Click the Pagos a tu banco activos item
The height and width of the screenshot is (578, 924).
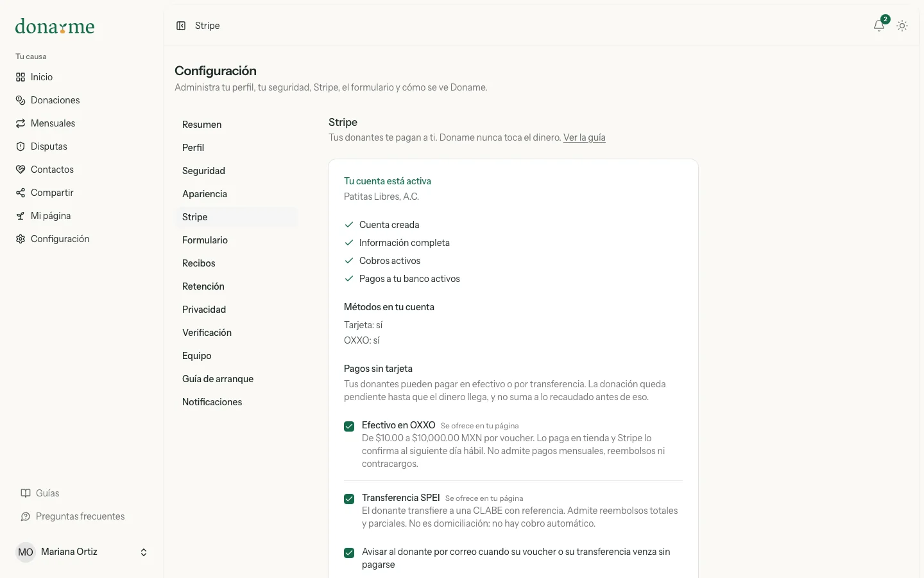coord(402,279)
